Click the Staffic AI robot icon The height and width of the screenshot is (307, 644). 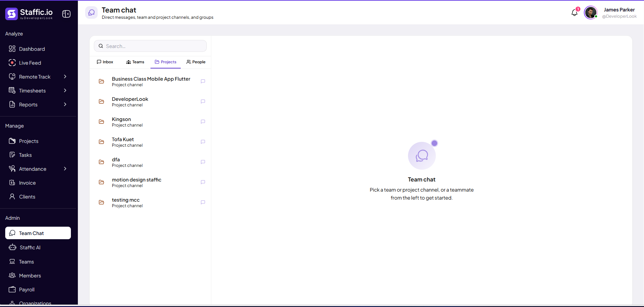13,247
